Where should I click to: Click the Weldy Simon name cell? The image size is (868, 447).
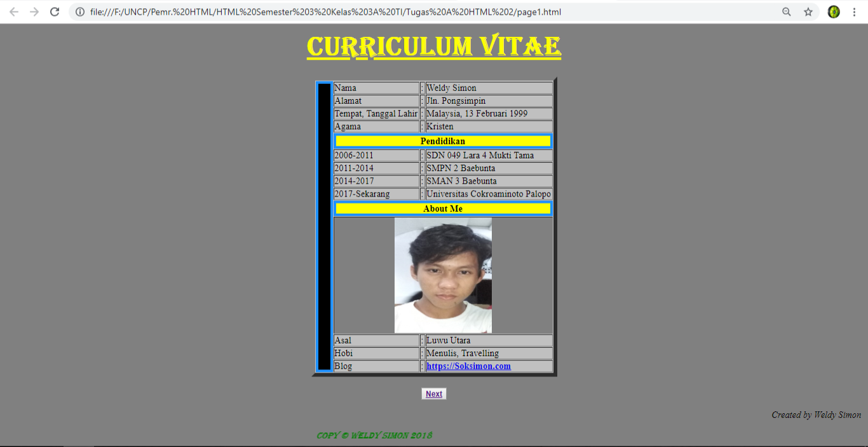coord(489,88)
